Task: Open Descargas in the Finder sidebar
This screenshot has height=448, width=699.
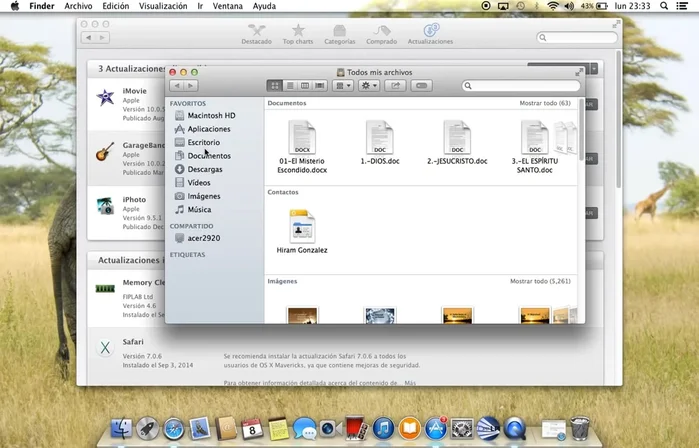Action: point(204,169)
